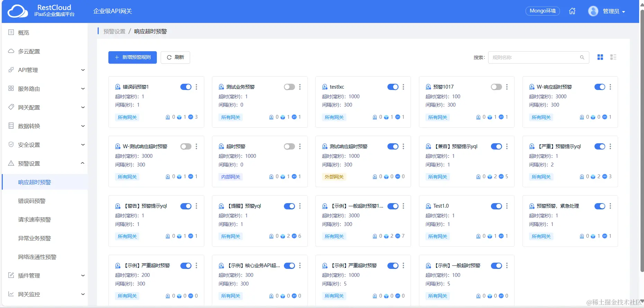
Task: Enable the 测试业务预警 rule switch
Action: point(289,87)
